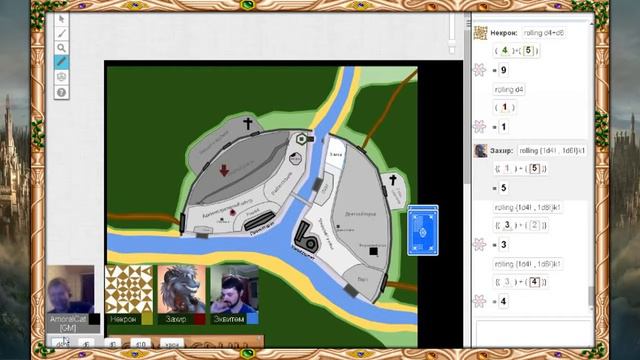Viewport: 640px width, 360px height.
Task: Click Захир's wolf player avatar
Action: click(182, 289)
